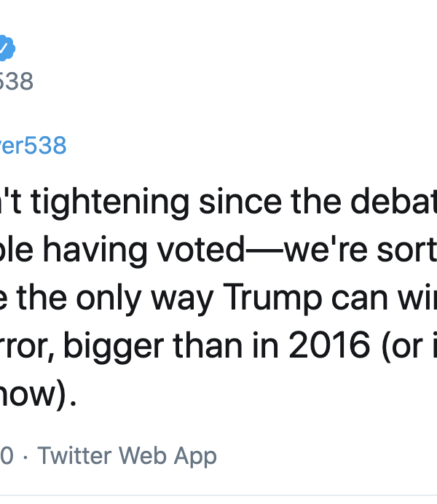
Task: Click the gray username handle ending in 538
Action: [16, 81]
